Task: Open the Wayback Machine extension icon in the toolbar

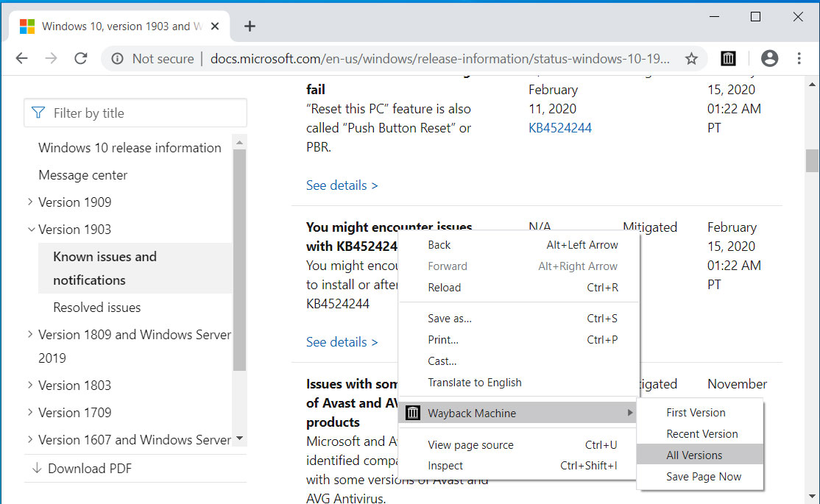Action: point(728,59)
